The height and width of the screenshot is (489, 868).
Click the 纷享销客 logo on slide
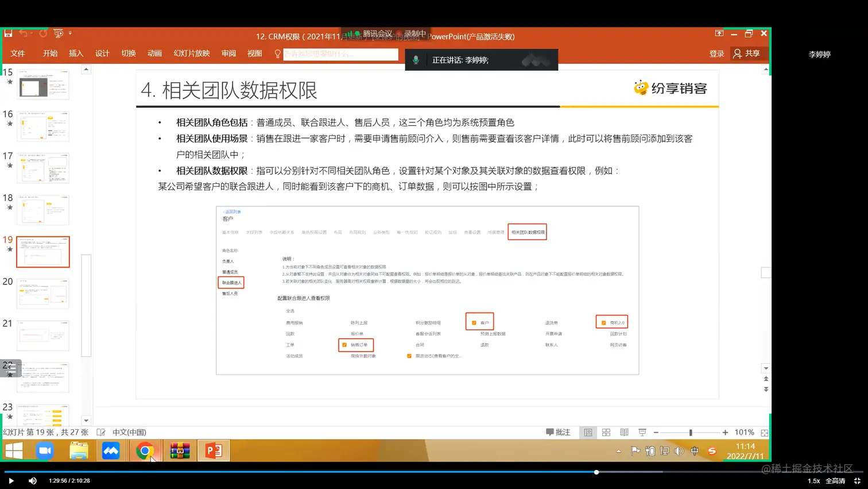(x=670, y=88)
